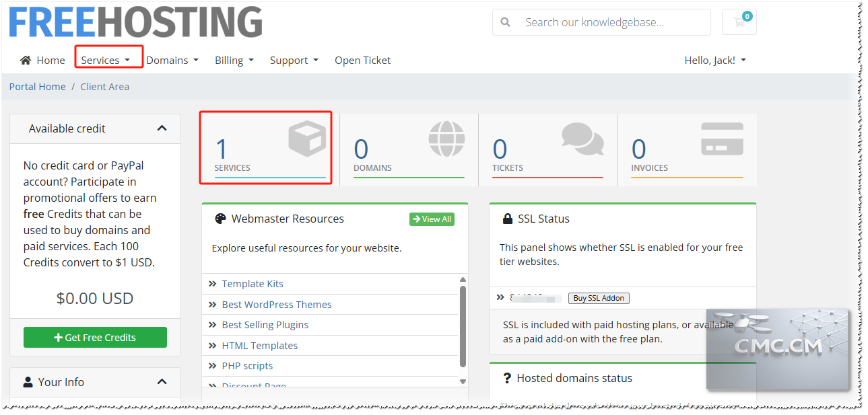Click the 0 Tickets stat tile

coord(547,149)
